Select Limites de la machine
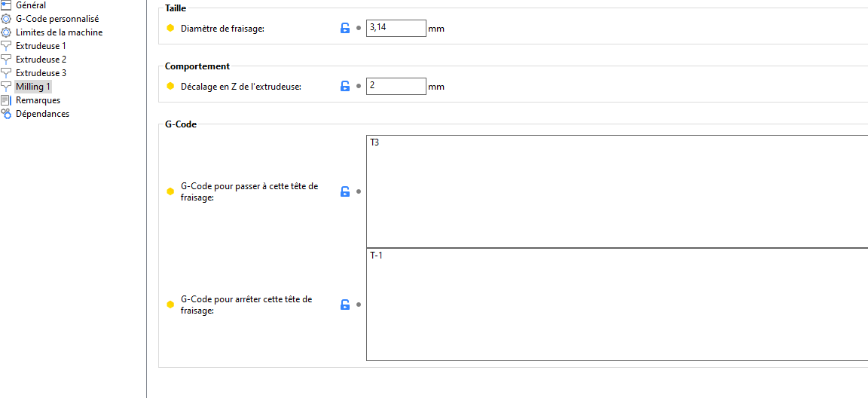 pos(60,32)
